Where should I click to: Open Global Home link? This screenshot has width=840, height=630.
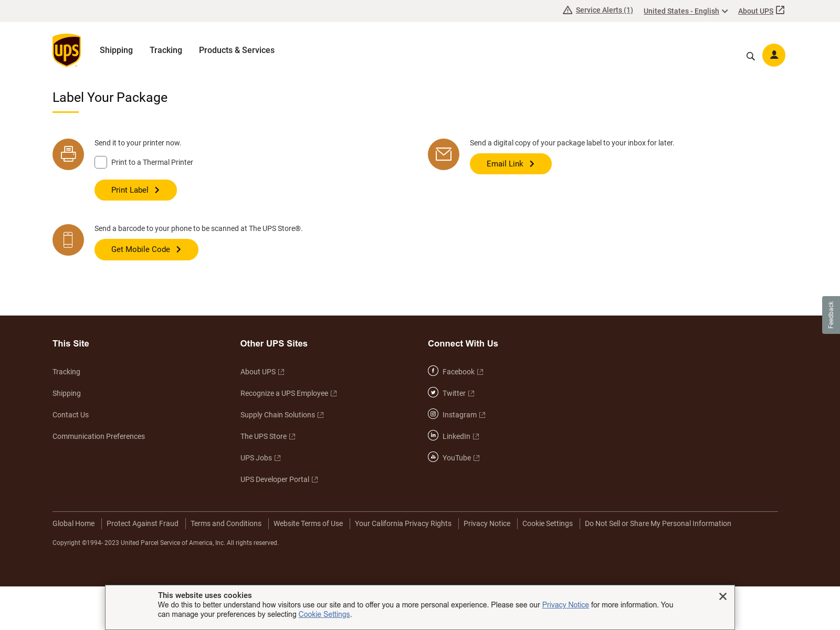tap(73, 523)
